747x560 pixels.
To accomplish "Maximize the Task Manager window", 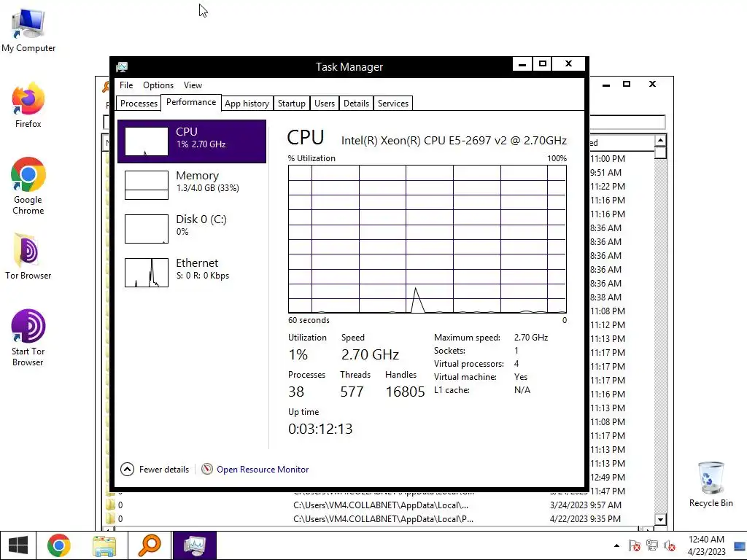I will pyautogui.click(x=542, y=64).
